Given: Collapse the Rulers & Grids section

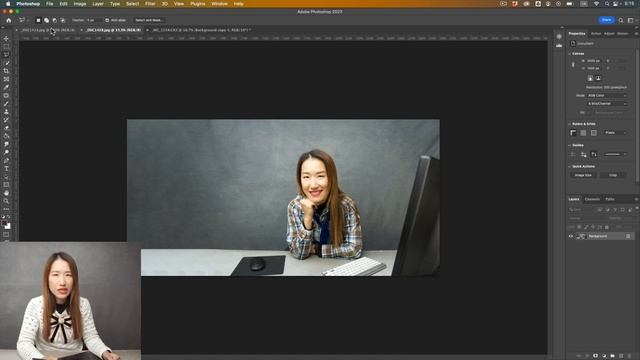Looking at the screenshot, I should [570, 124].
